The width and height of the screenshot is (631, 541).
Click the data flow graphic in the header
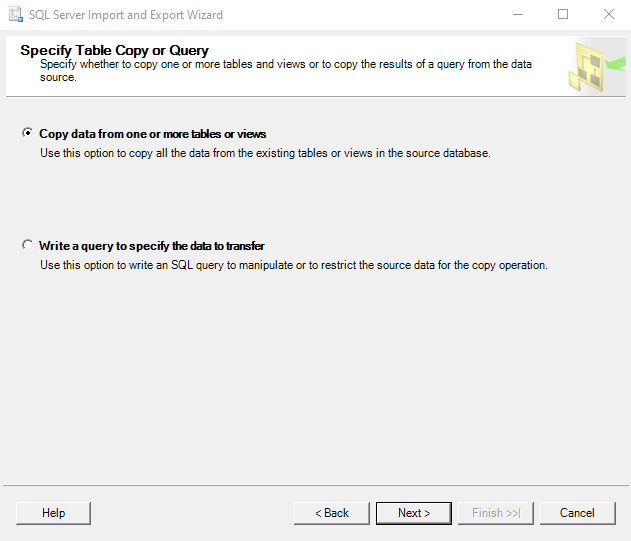click(597, 66)
